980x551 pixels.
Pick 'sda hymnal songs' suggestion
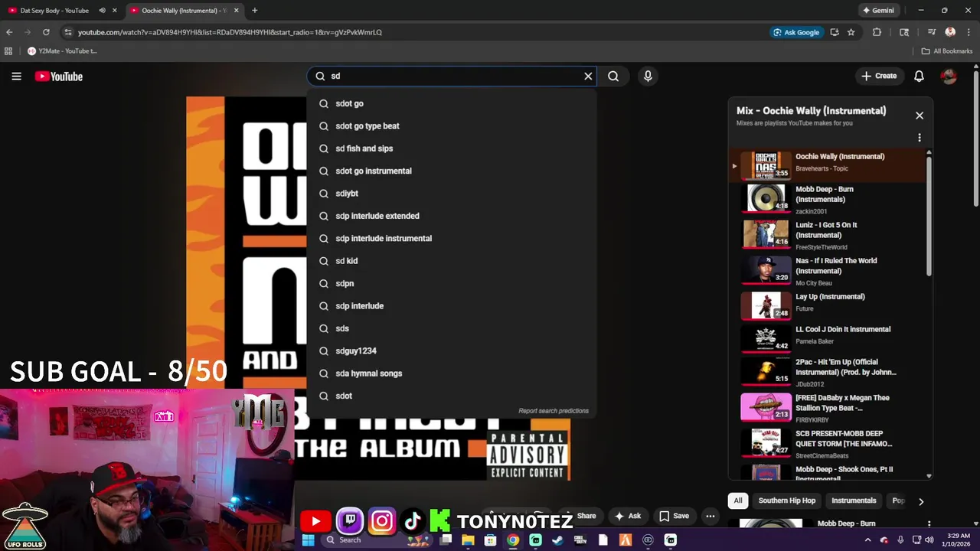pyautogui.click(x=452, y=373)
